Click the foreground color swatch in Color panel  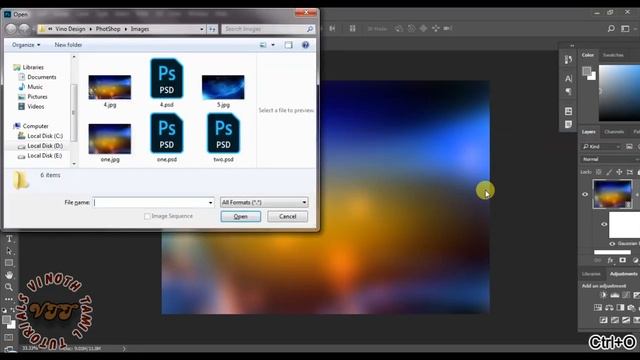pos(587,72)
